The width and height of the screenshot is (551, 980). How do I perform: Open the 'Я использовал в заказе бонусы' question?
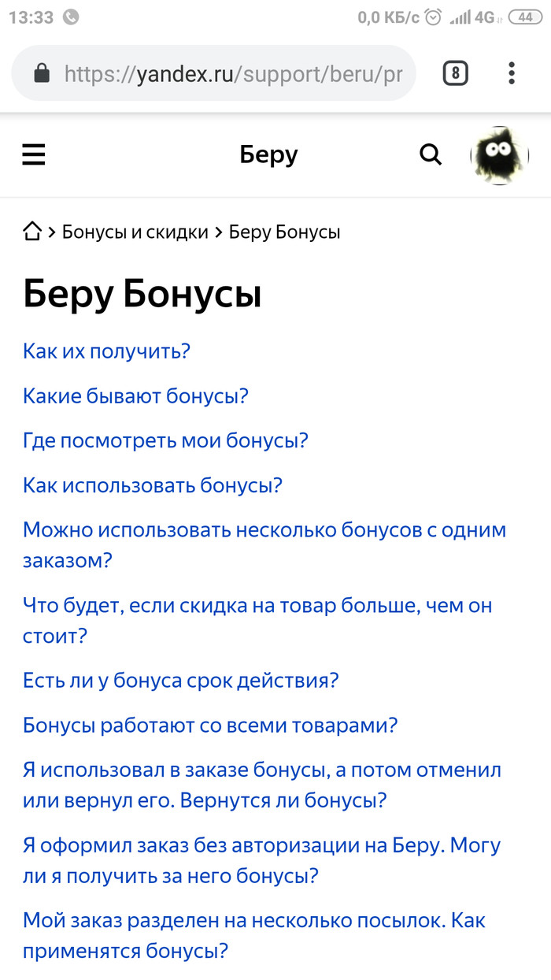pos(261,785)
